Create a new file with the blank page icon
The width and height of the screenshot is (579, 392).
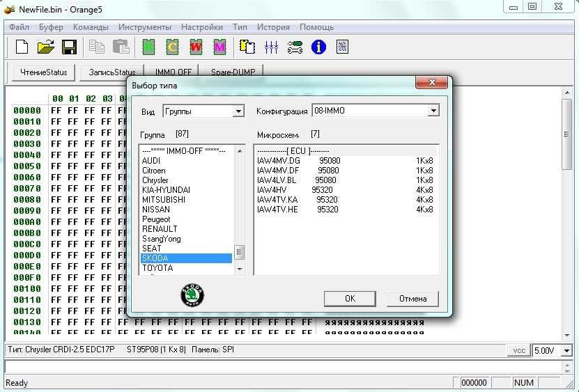(x=22, y=47)
